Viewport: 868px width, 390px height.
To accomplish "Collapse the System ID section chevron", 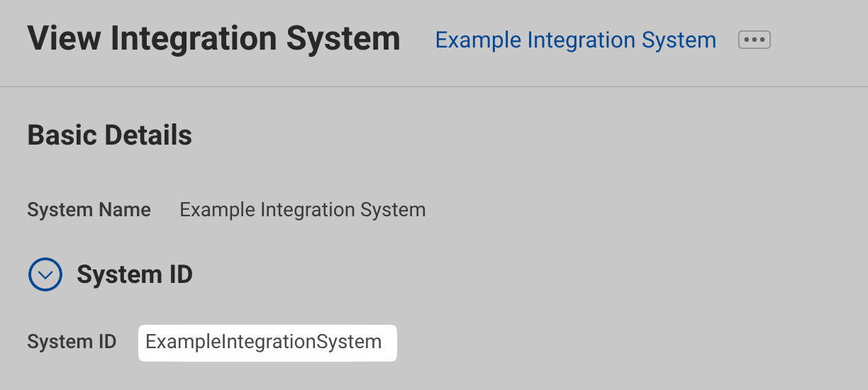I will point(45,274).
